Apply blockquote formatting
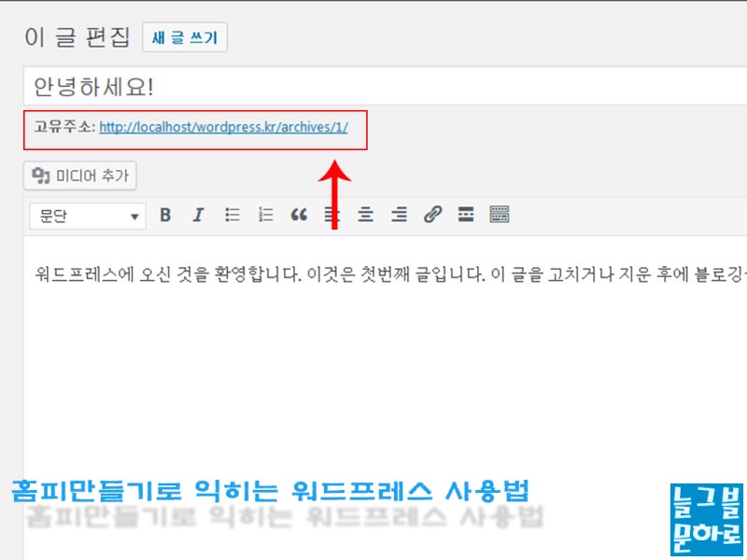The width and height of the screenshot is (747, 560). tap(299, 215)
